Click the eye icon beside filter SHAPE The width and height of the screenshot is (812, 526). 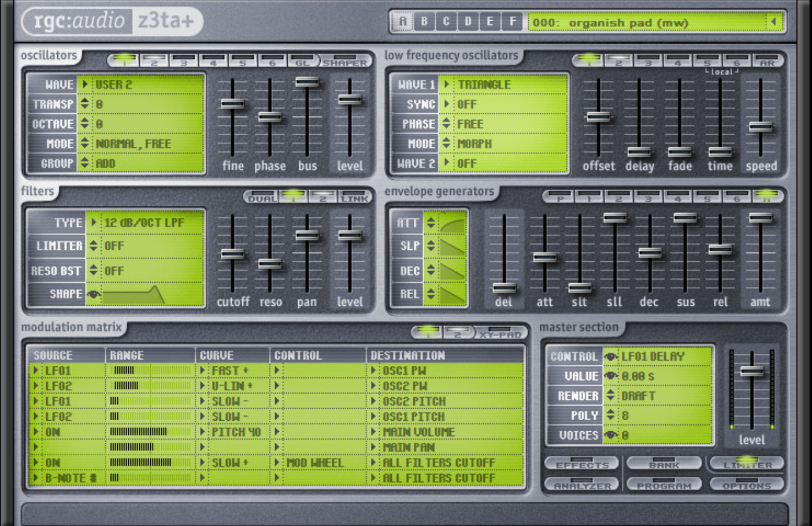point(94,294)
